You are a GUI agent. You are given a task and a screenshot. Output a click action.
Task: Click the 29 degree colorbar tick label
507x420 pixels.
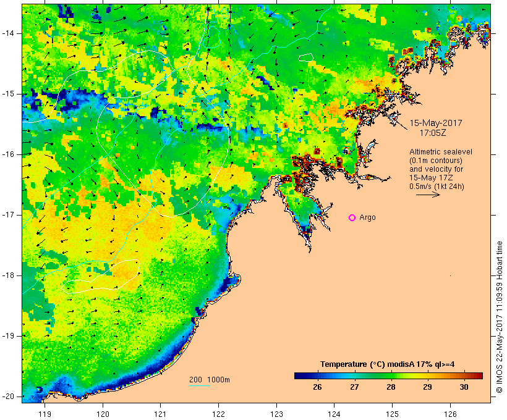pyautogui.click(x=427, y=387)
